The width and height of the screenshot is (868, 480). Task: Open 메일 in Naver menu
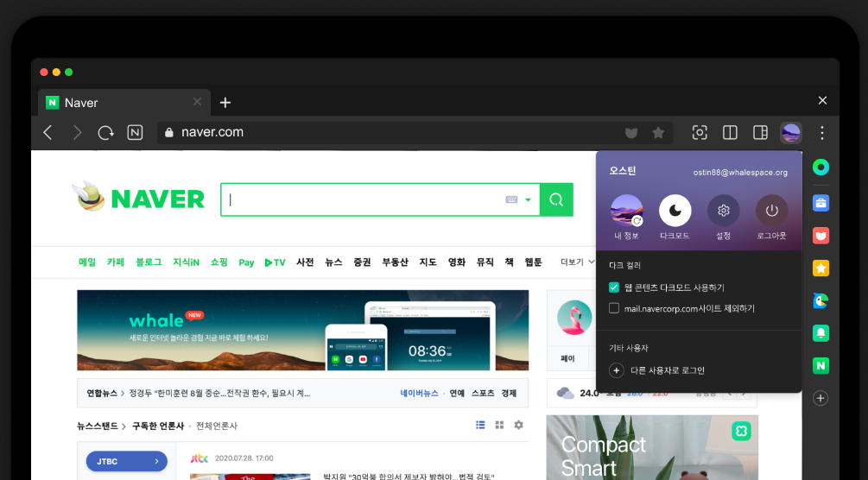click(87, 262)
